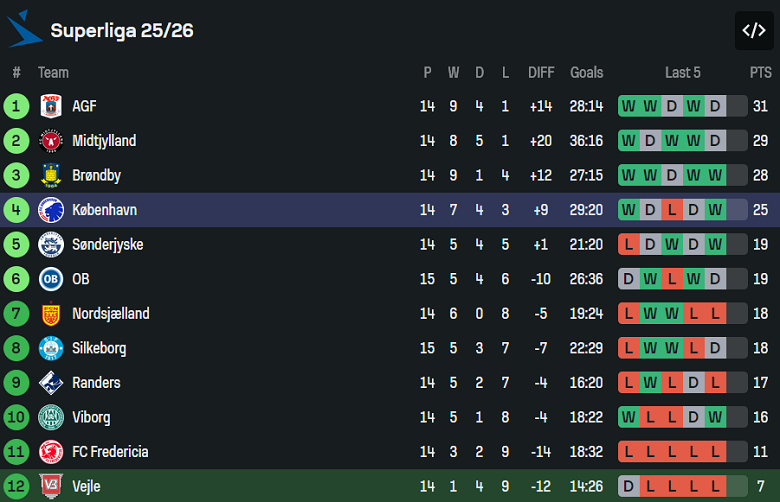Click the Vejle club crest
780x502 pixels.
tap(51, 487)
